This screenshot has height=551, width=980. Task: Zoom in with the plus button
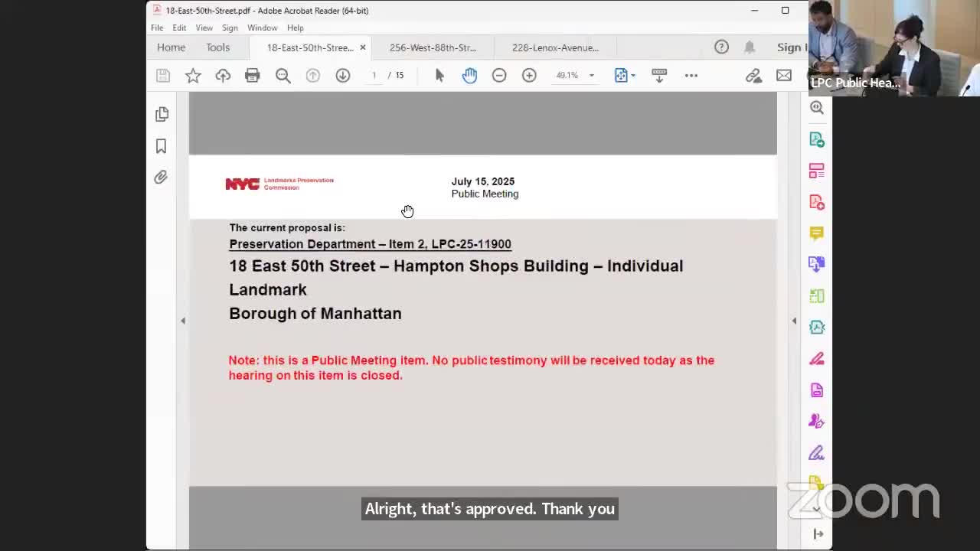point(529,75)
